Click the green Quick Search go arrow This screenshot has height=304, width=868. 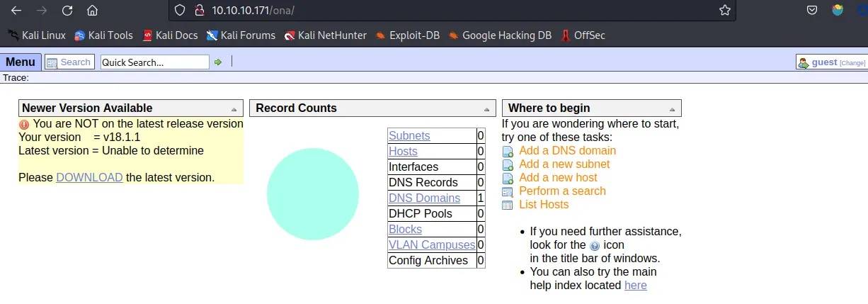point(218,62)
